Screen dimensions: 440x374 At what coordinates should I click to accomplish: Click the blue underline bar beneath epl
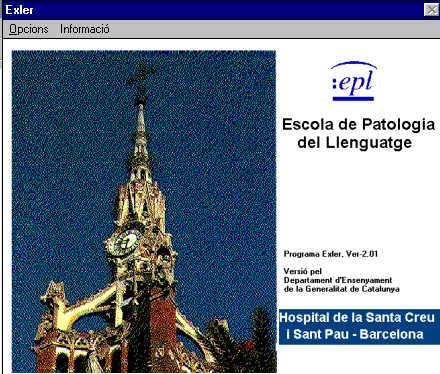pos(353,98)
